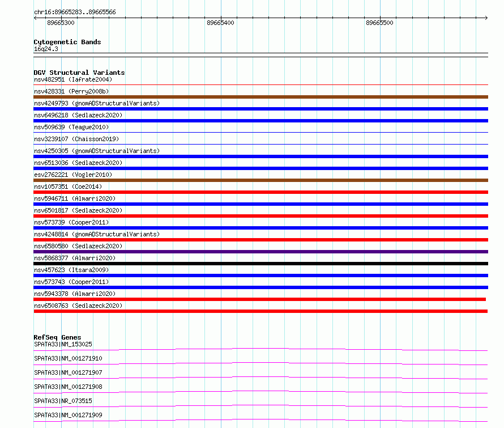Select the RefSeq Genes track heading
The image size is (504, 428).
pos(57,337)
